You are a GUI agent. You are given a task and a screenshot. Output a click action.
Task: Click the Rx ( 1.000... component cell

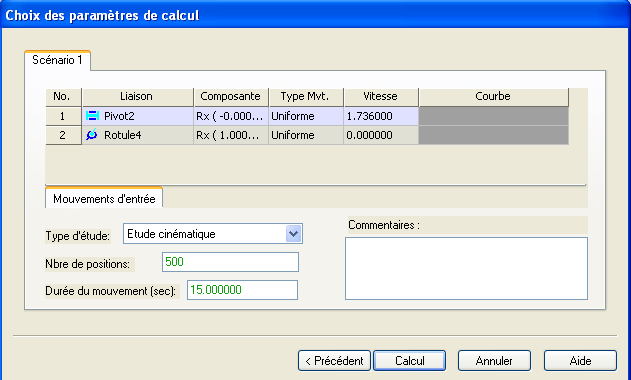(x=231, y=135)
